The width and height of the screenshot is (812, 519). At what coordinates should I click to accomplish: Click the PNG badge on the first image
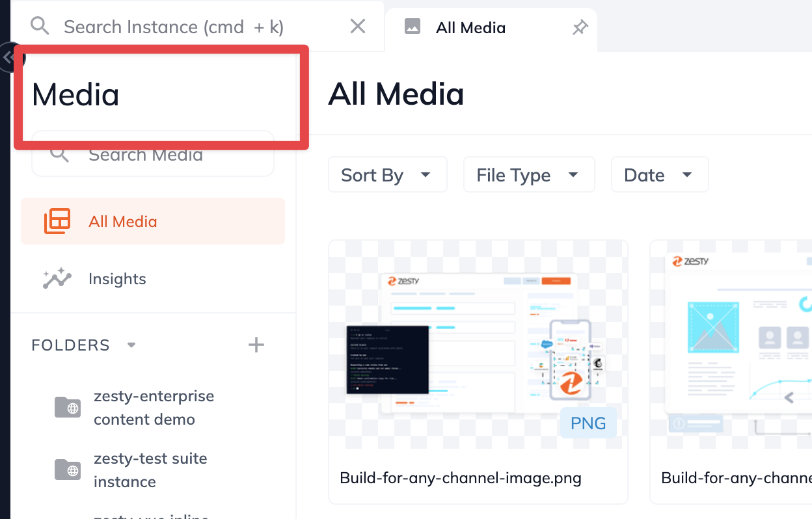coord(588,422)
